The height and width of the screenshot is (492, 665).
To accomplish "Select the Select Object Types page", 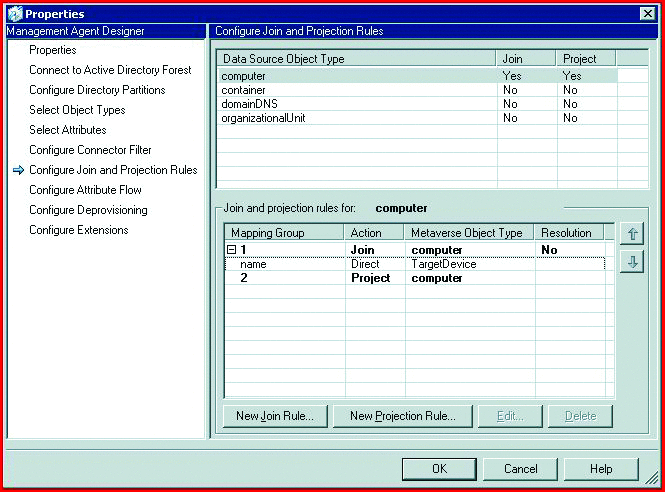I will 77,110.
